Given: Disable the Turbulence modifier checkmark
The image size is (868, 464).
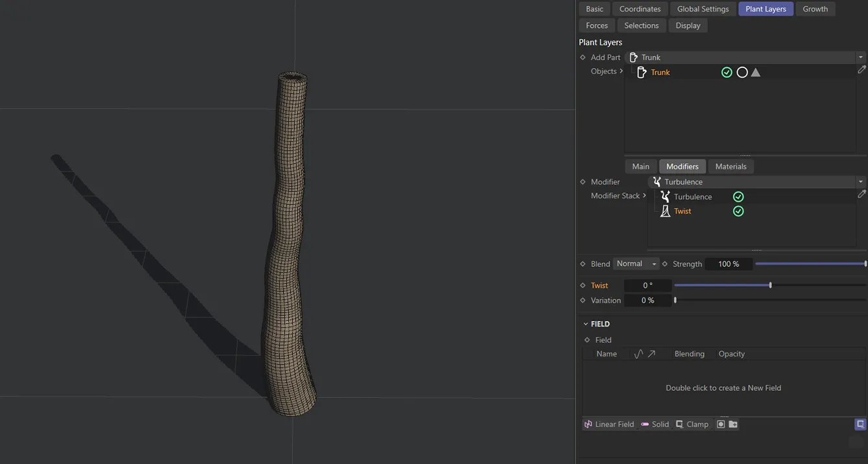Looking at the screenshot, I should click(738, 196).
